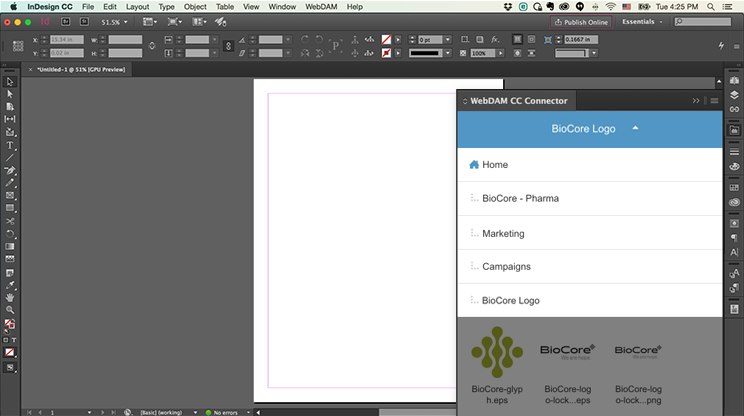Open the Window menu
744x416 pixels.
coord(282,7)
